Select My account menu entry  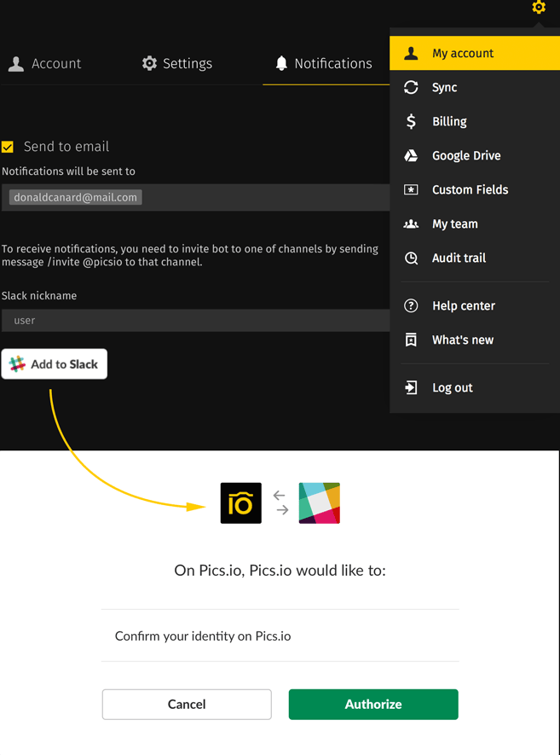coord(475,53)
